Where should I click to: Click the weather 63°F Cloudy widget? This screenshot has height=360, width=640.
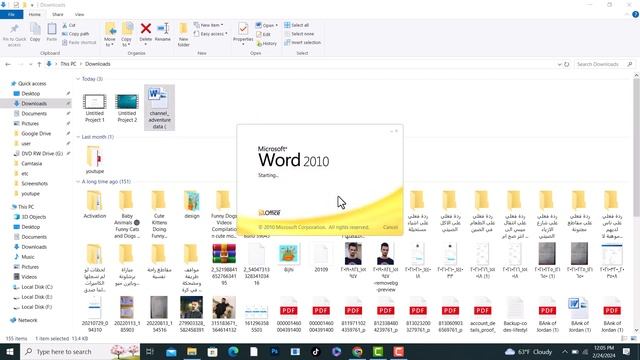529,351
